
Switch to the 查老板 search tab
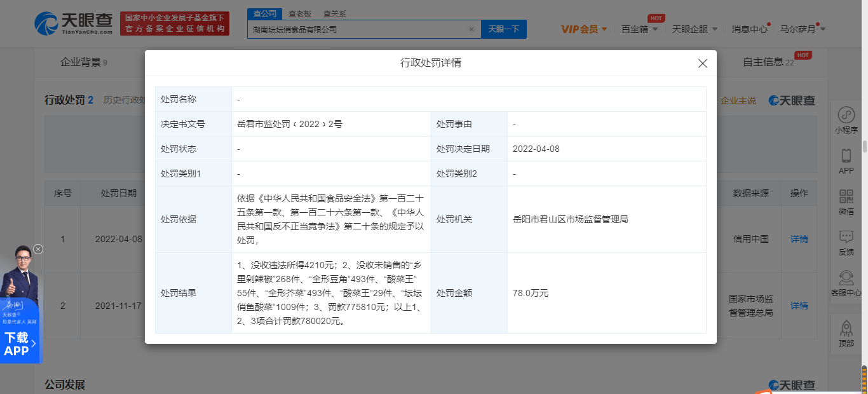tap(300, 13)
